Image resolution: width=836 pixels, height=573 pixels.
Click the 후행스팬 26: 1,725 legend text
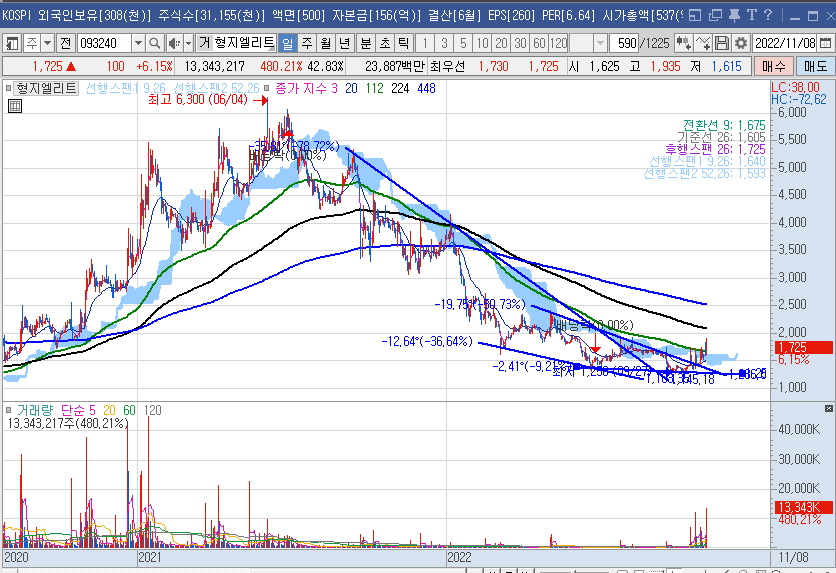(715, 149)
